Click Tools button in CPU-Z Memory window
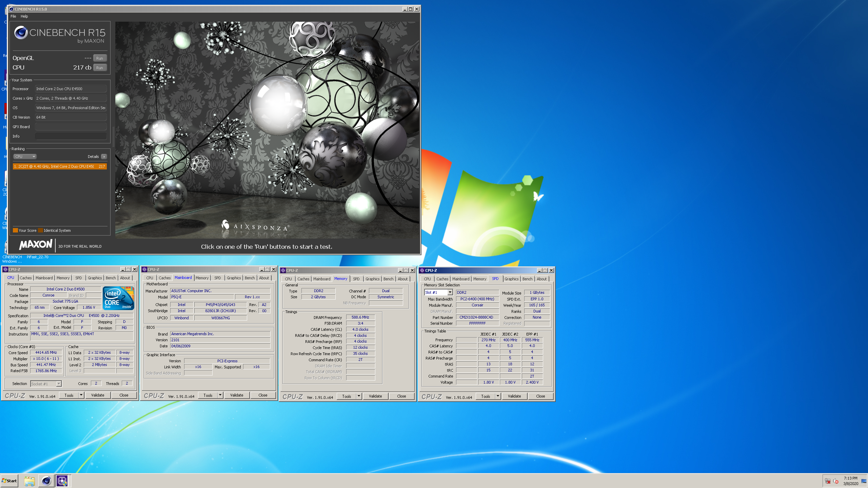 pos(347,396)
